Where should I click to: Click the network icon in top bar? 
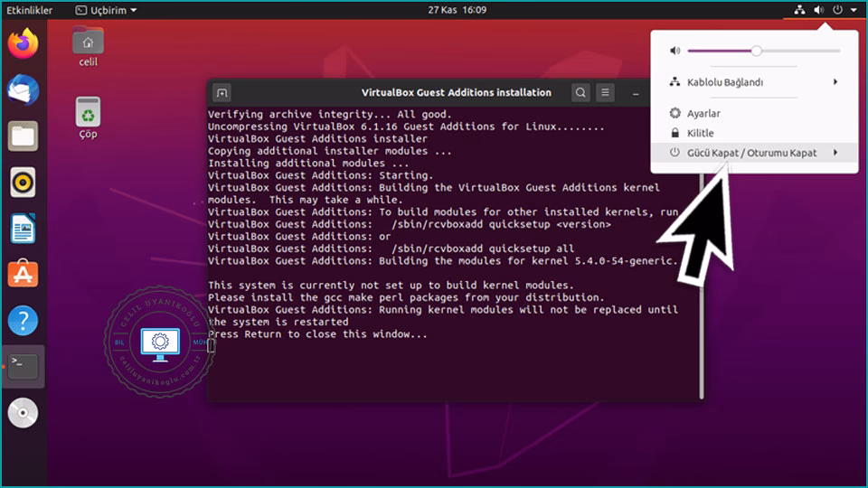pyautogui.click(x=799, y=10)
